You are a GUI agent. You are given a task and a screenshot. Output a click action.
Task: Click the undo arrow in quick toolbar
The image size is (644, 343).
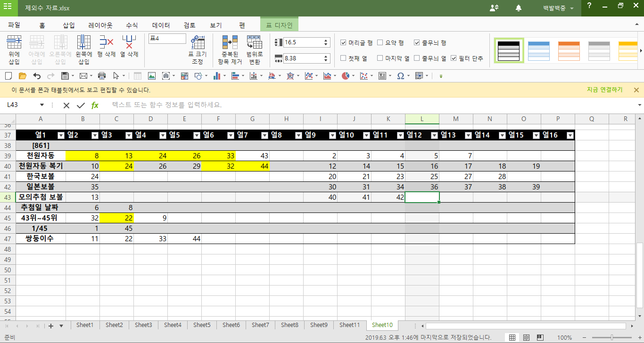point(37,76)
